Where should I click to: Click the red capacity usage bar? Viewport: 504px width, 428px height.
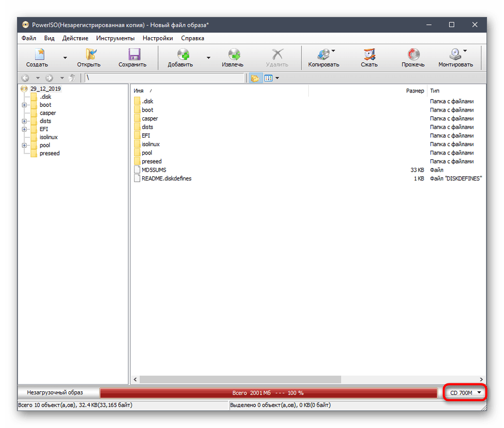tap(268, 393)
